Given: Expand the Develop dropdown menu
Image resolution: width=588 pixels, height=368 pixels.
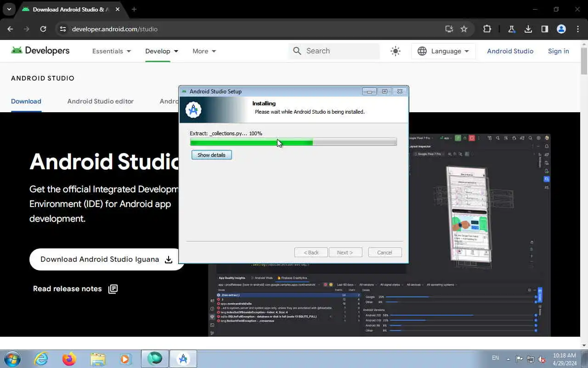Looking at the screenshot, I should tap(162, 51).
